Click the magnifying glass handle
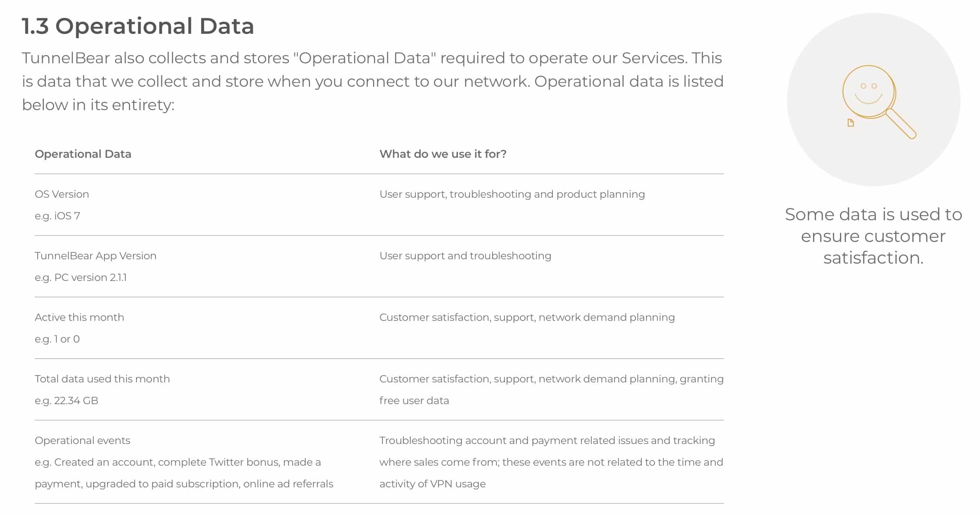 (901, 124)
